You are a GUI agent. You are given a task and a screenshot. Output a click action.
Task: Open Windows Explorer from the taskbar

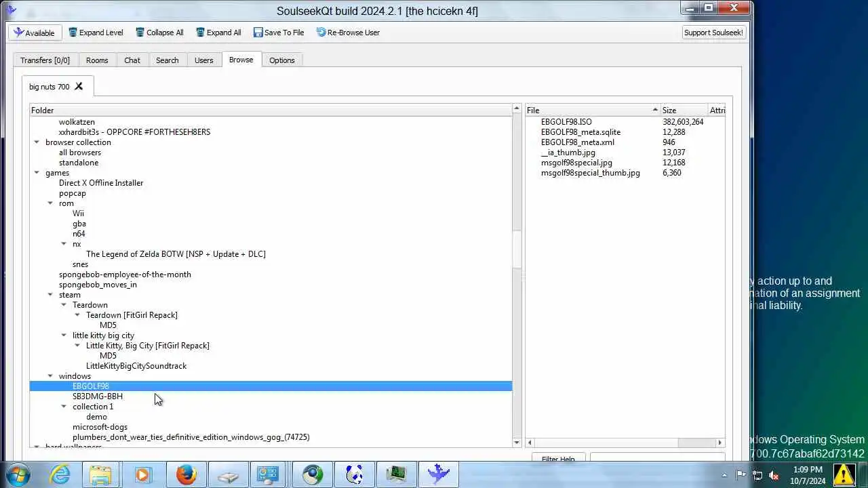click(101, 474)
